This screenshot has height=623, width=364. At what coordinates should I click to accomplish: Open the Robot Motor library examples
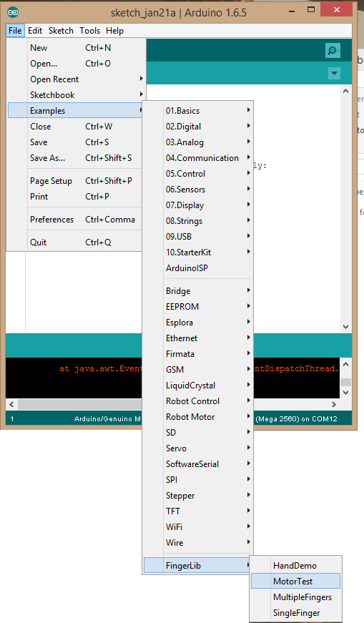[x=198, y=417]
